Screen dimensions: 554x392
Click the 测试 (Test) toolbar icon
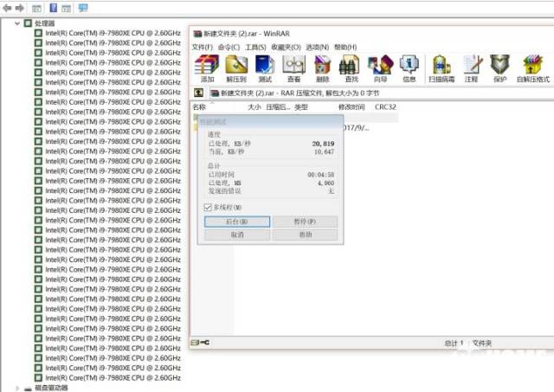(265, 69)
